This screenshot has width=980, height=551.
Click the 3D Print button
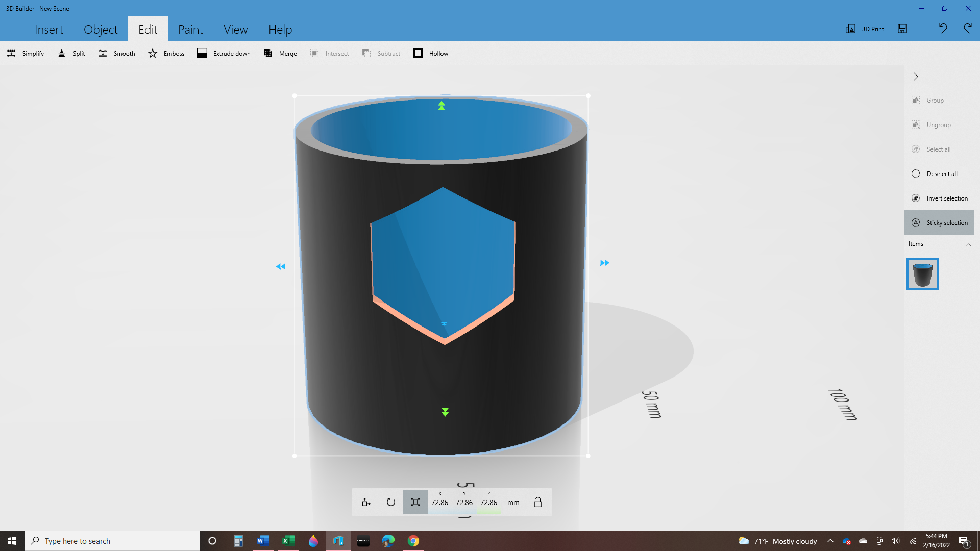point(865,29)
